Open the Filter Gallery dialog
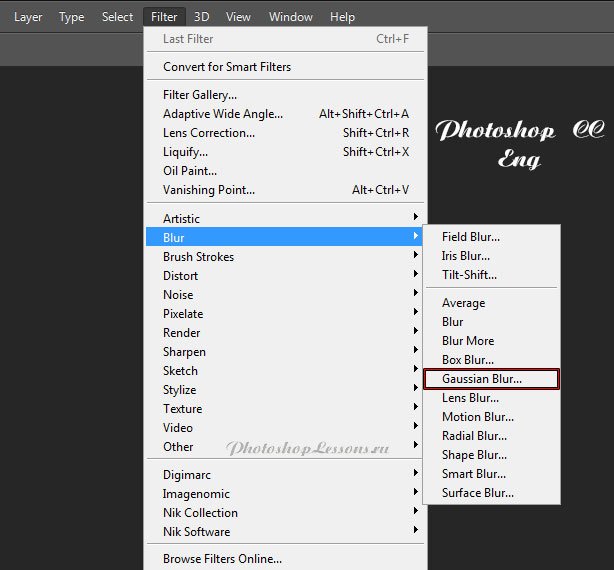Image resolution: width=614 pixels, height=570 pixels. 200,95
